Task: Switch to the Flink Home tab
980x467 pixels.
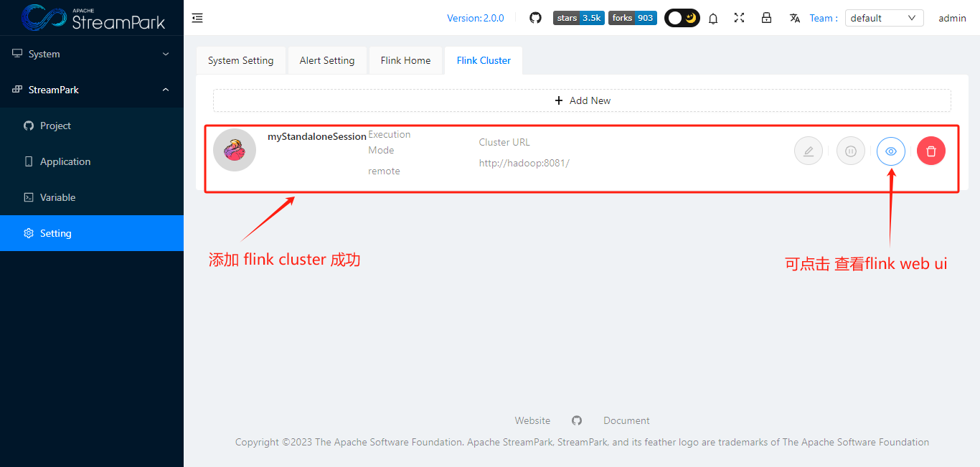Action: (405, 60)
